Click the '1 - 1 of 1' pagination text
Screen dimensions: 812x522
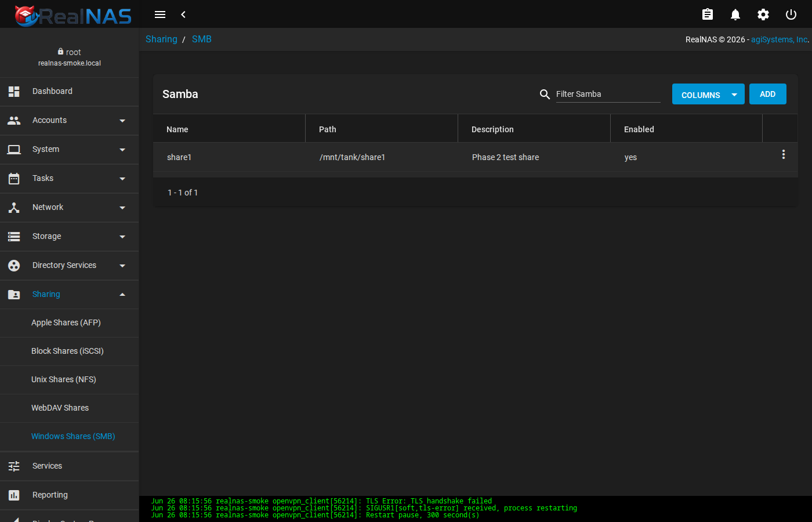point(183,193)
